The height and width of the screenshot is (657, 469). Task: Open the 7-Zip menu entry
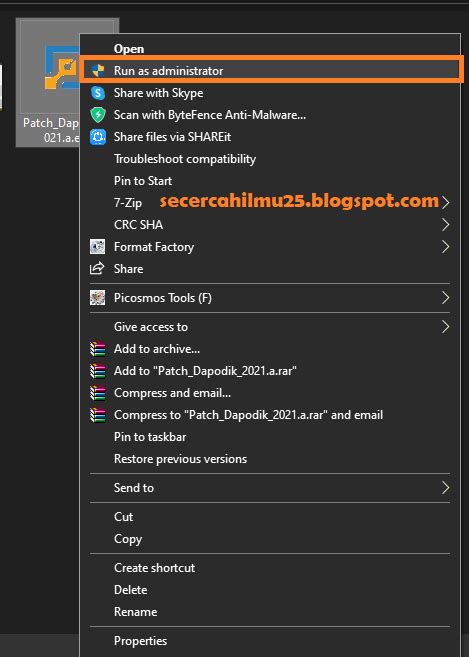pos(271,203)
